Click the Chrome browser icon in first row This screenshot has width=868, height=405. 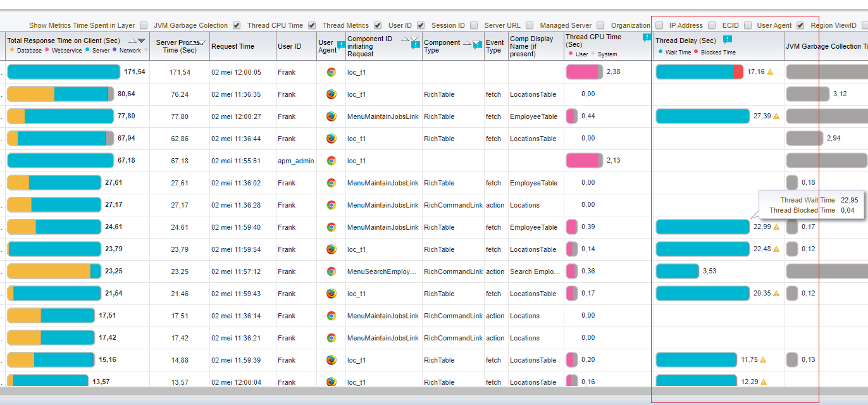[331, 72]
